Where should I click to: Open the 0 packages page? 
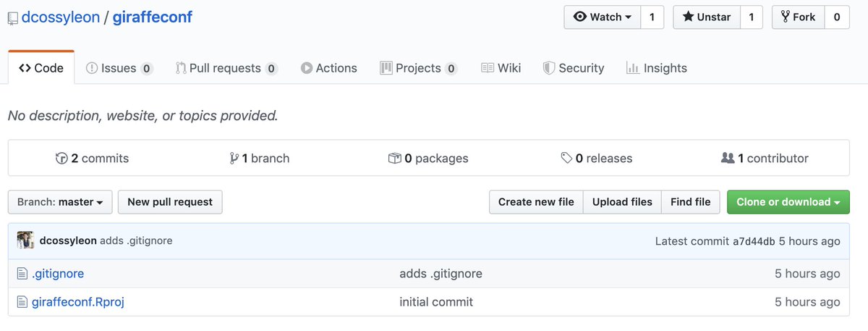(428, 158)
